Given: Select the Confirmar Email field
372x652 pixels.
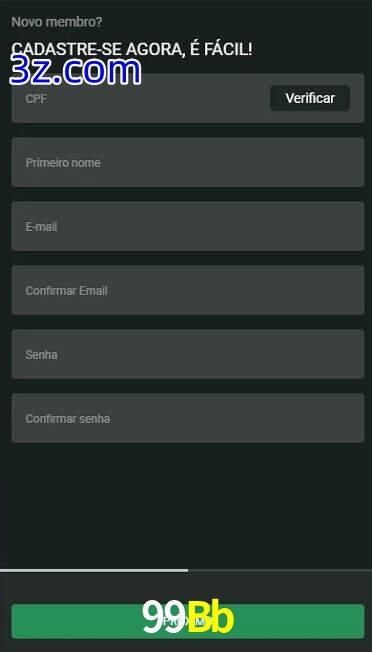Looking at the screenshot, I should coord(188,290).
